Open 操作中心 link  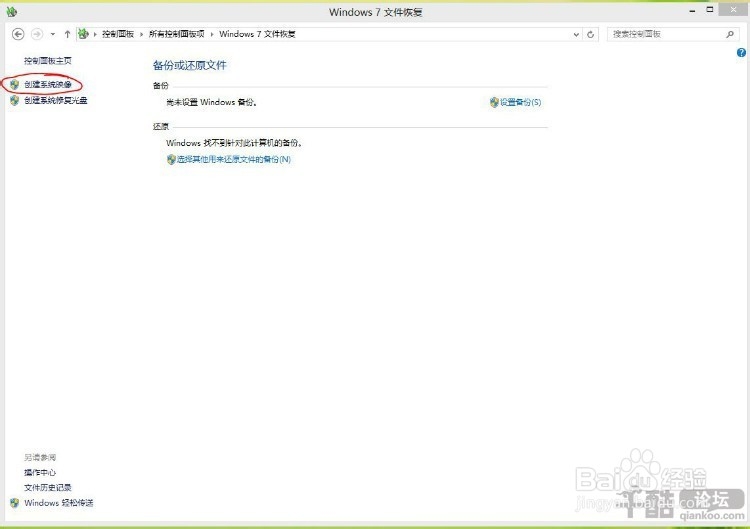click(x=40, y=473)
